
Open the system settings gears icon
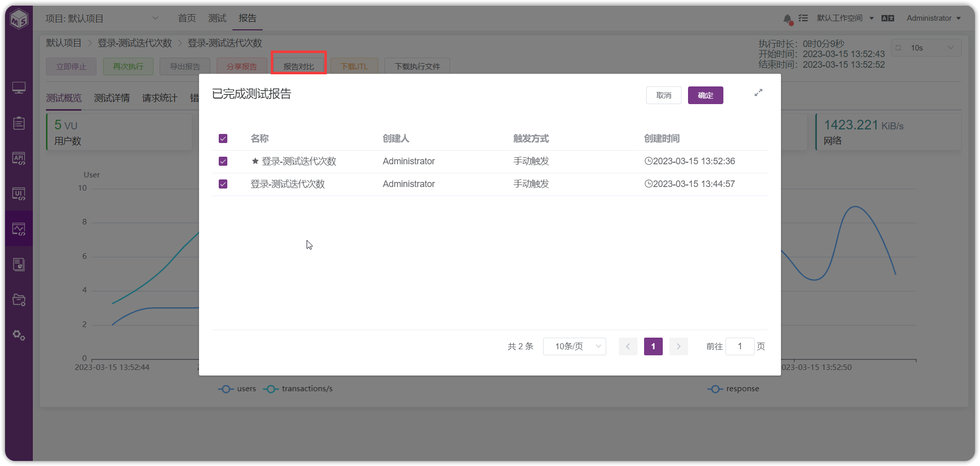pos(19,335)
